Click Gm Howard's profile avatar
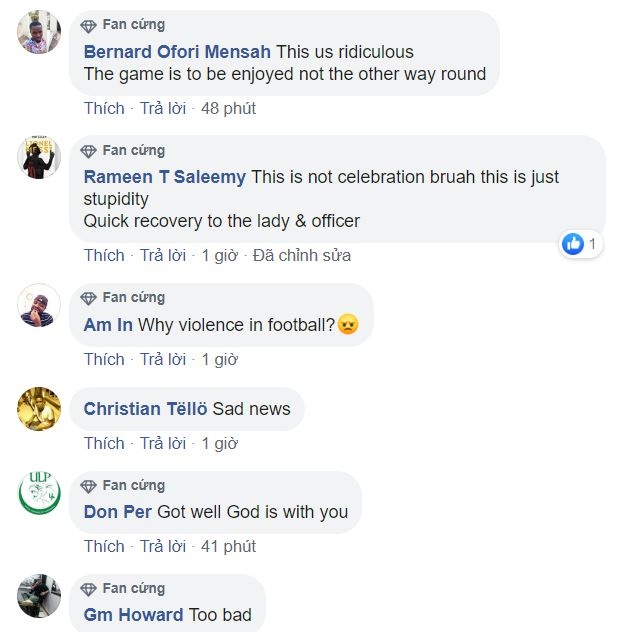Viewport: 644px width, 632px height. 40,596
